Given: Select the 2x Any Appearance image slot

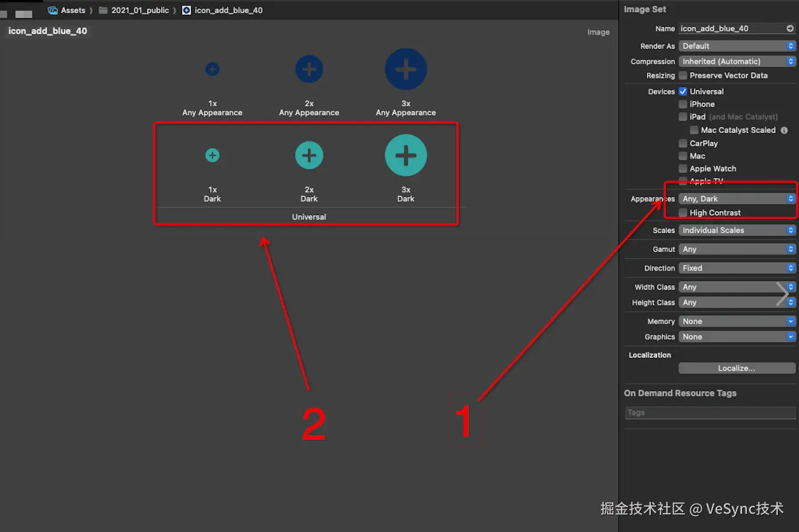Looking at the screenshot, I should click(x=309, y=69).
